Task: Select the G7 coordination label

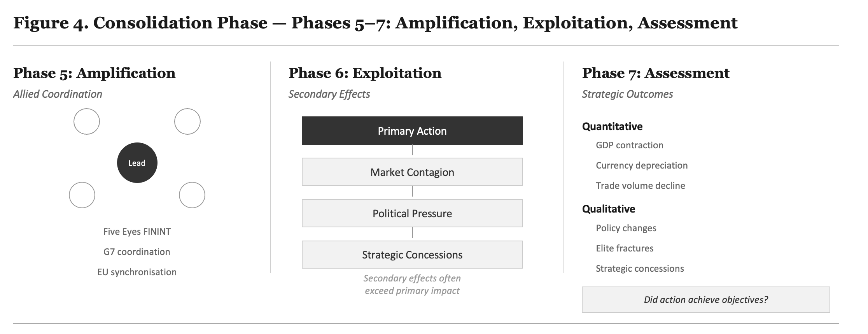Action: click(137, 252)
